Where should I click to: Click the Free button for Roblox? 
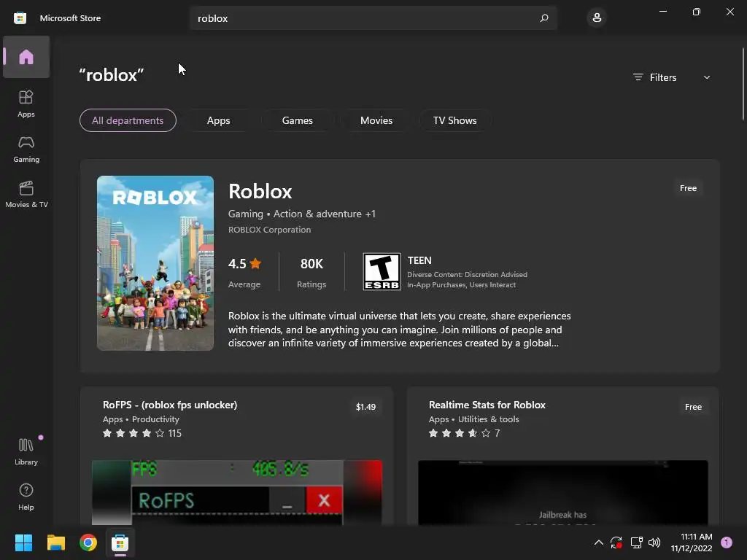[x=688, y=188]
